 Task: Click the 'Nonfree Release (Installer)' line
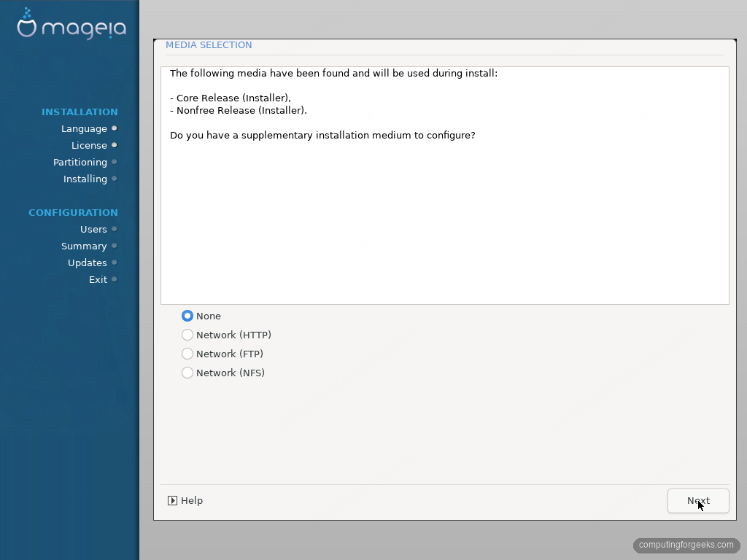tap(239, 111)
